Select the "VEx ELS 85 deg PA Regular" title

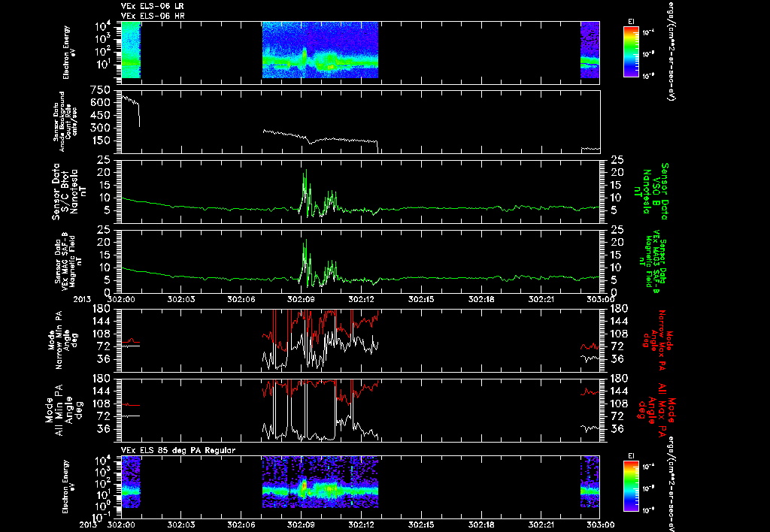[178, 450]
